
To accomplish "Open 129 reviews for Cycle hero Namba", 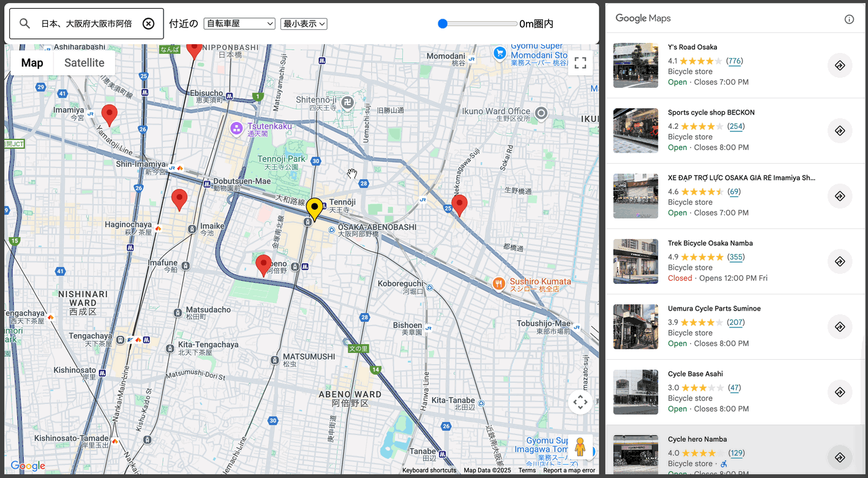I will 737,453.
